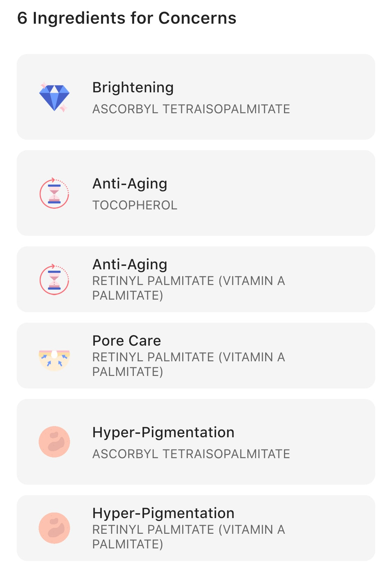The width and height of the screenshot is (392, 570).
Task: Click RETINYL PALMITATE under last Hyper-Pigmentation
Action: [x=189, y=537]
